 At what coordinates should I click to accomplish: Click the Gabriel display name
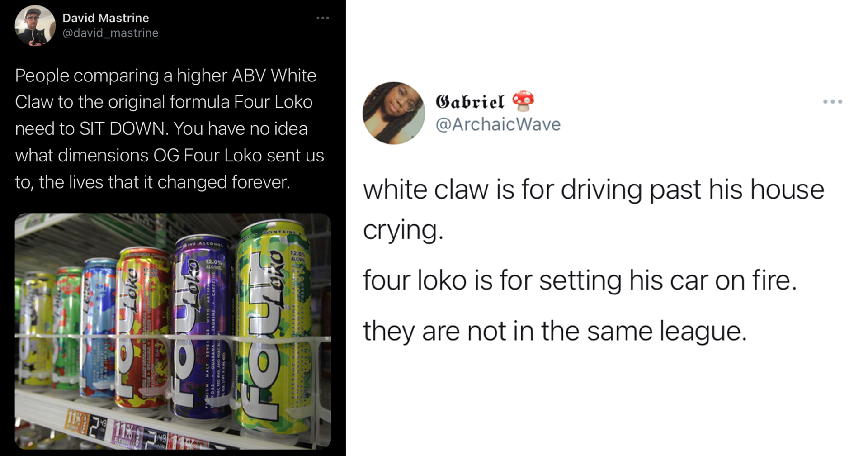[x=470, y=102]
